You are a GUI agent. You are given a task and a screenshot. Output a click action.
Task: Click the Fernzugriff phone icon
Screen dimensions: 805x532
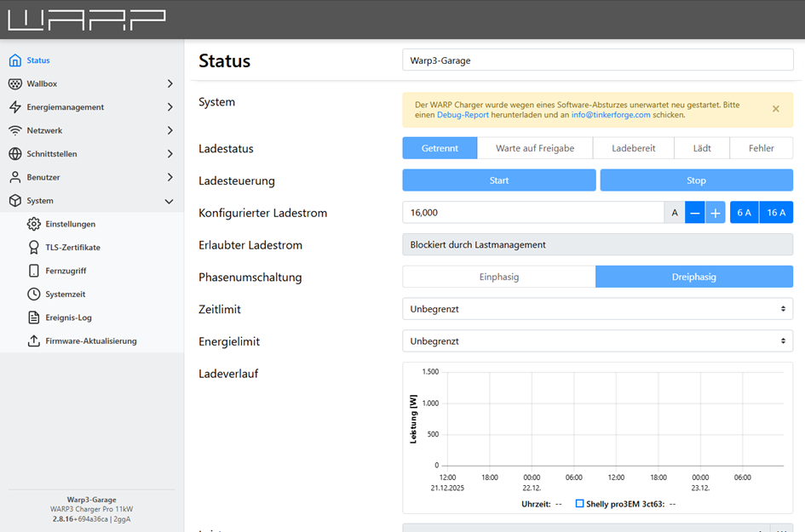[34, 271]
